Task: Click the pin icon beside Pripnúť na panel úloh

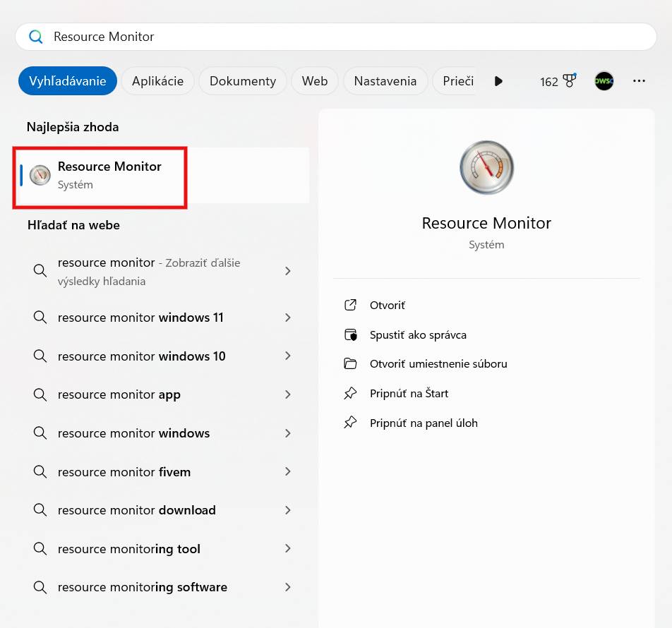Action: click(x=350, y=423)
